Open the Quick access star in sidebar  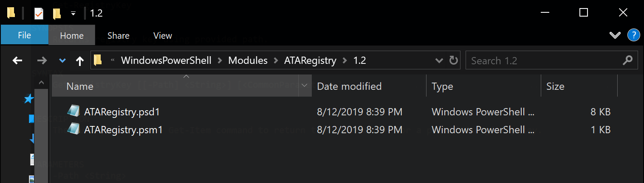[x=28, y=99]
